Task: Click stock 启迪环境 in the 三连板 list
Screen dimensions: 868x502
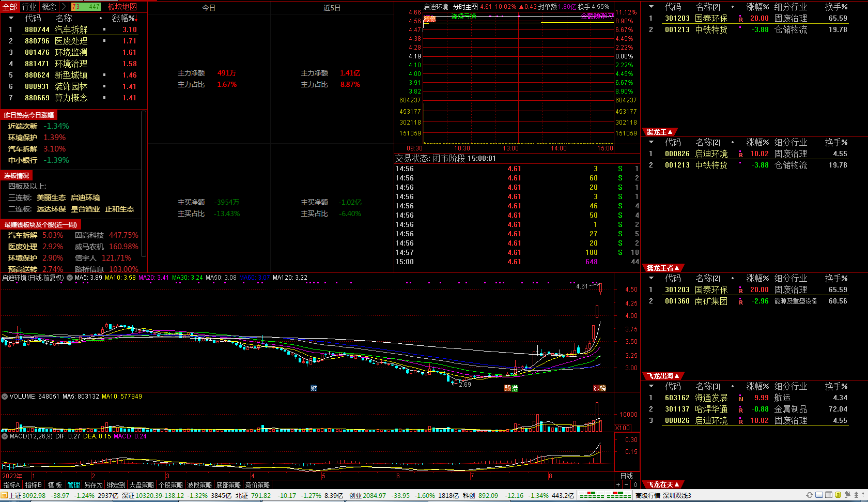Action: 85,197
